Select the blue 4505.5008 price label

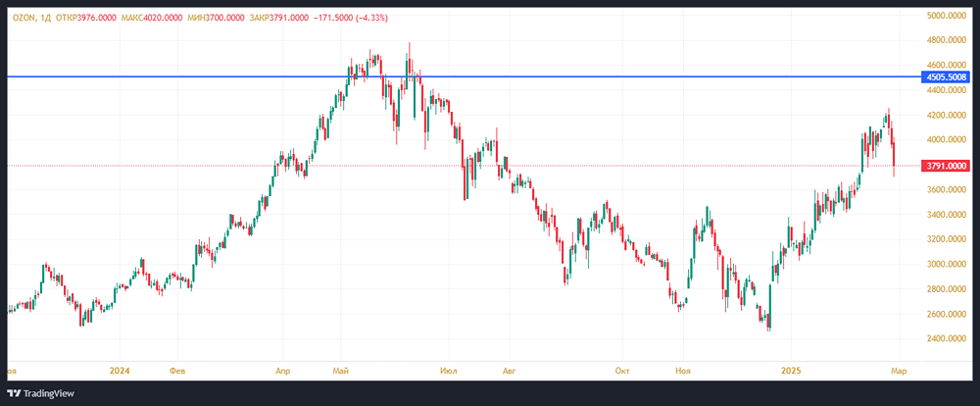pos(945,76)
